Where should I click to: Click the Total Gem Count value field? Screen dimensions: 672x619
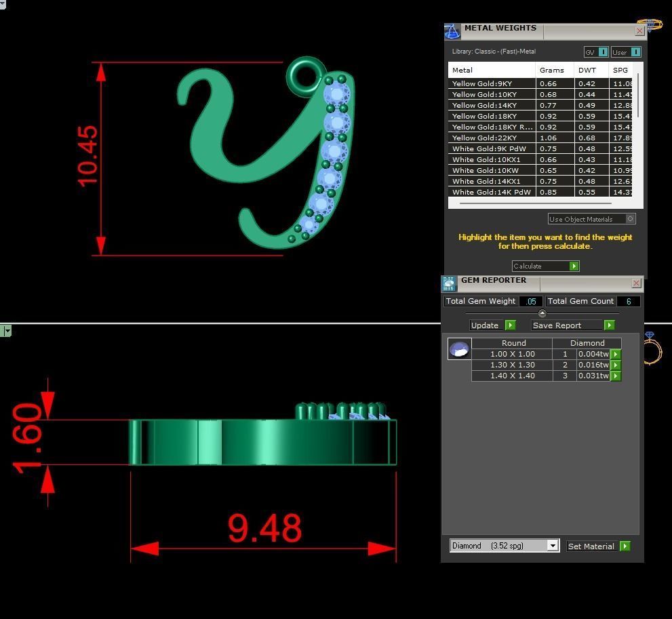tap(629, 301)
